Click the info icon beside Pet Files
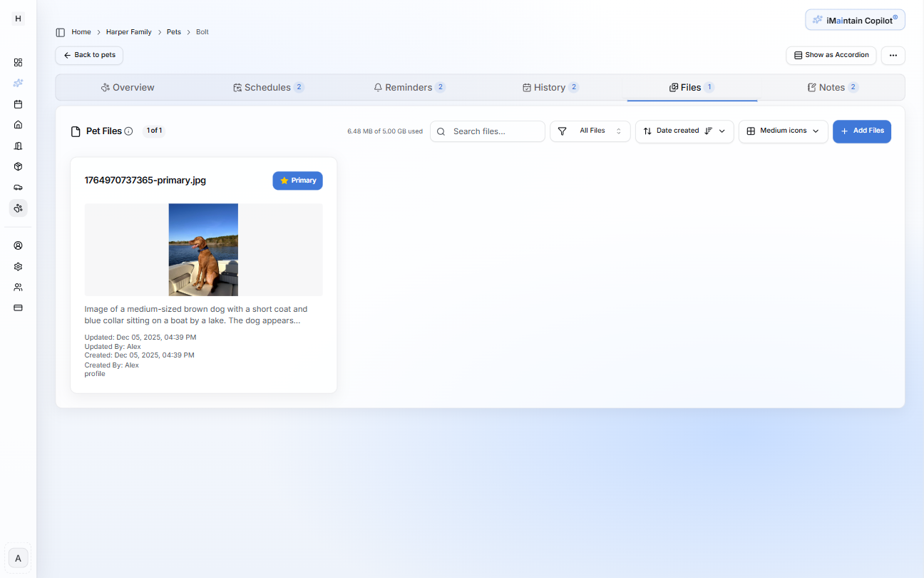Screen dimensions: 924x578 tap(129, 131)
